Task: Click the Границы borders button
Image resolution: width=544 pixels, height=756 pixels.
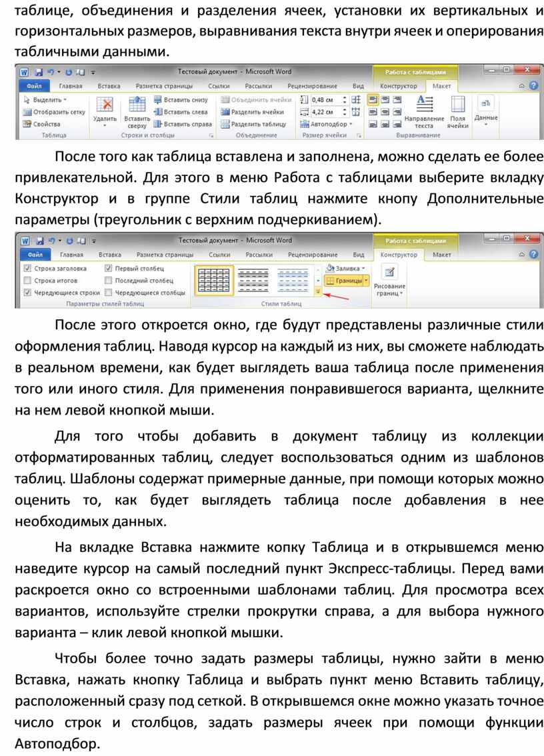Action: [344, 280]
